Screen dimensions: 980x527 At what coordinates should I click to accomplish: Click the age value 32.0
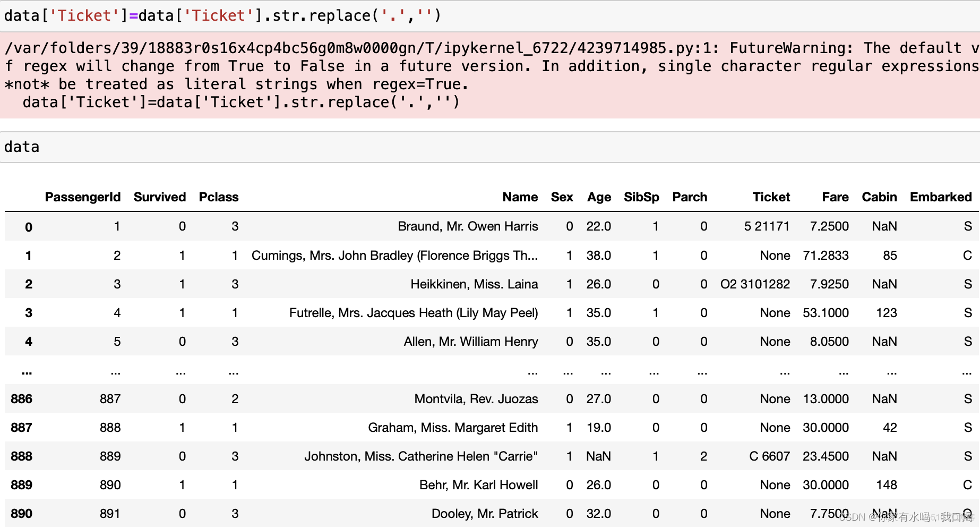pos(599,514)
